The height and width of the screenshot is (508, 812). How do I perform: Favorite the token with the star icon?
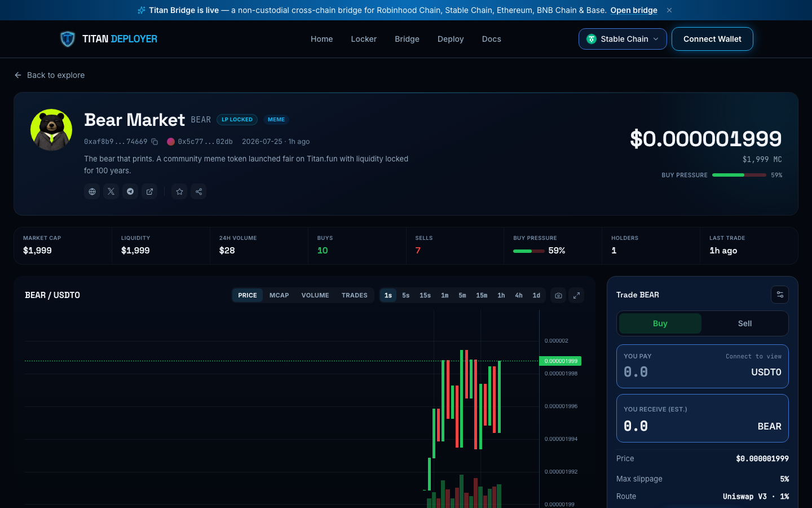tap(179, 191)
